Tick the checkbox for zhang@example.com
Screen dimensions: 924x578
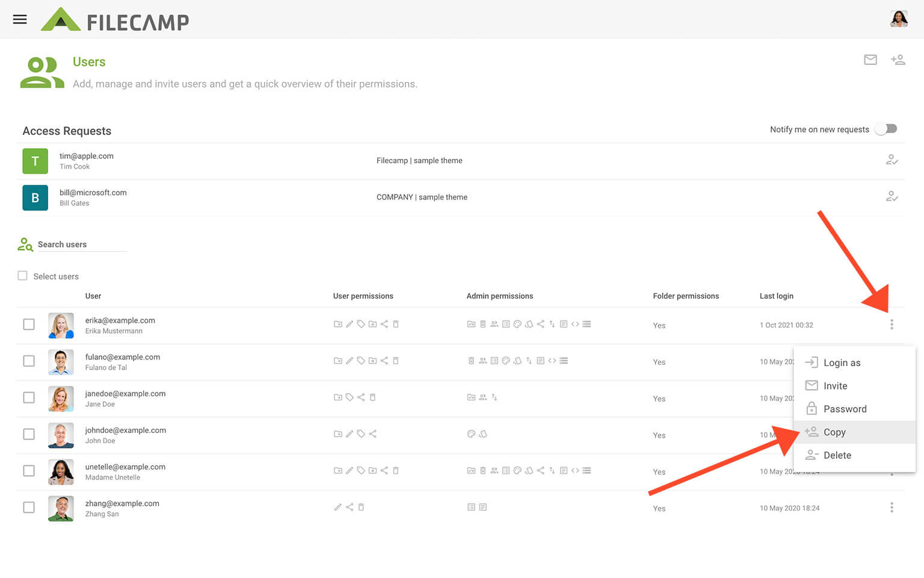click(x=29, y=508)
